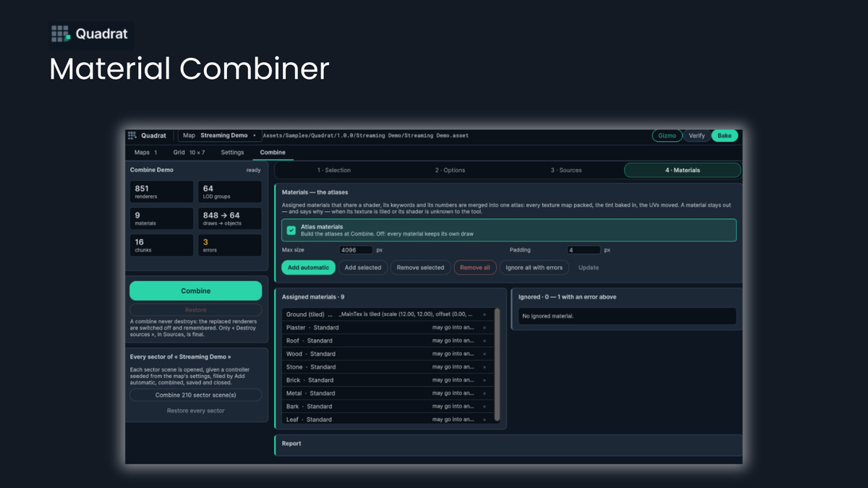Remove the Leaf material with its ×

[485, 419]
